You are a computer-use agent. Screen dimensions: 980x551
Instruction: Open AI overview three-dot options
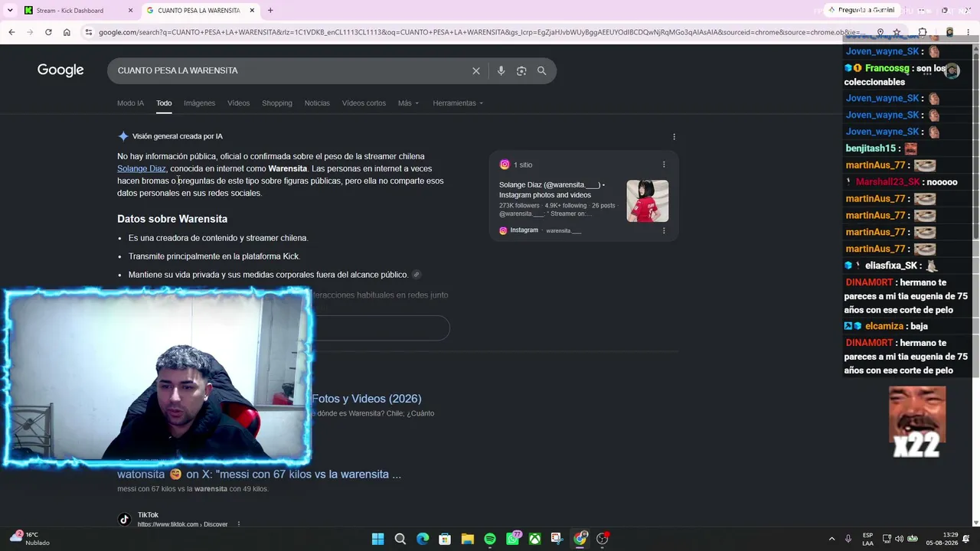coord(674,137)
